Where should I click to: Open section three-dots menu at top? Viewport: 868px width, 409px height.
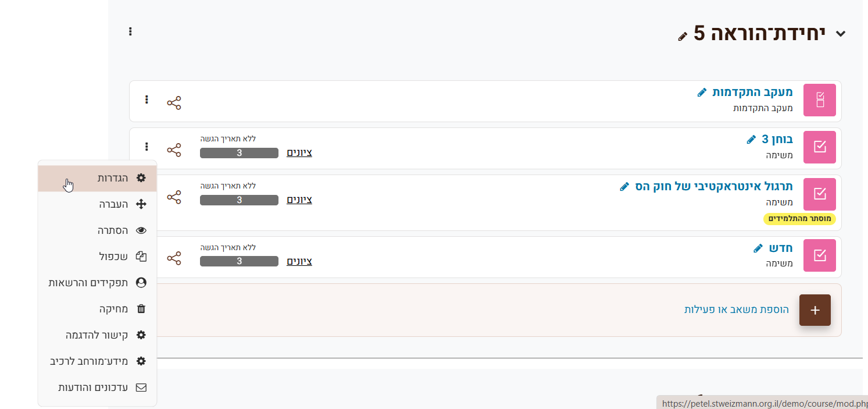pos(130,31)
